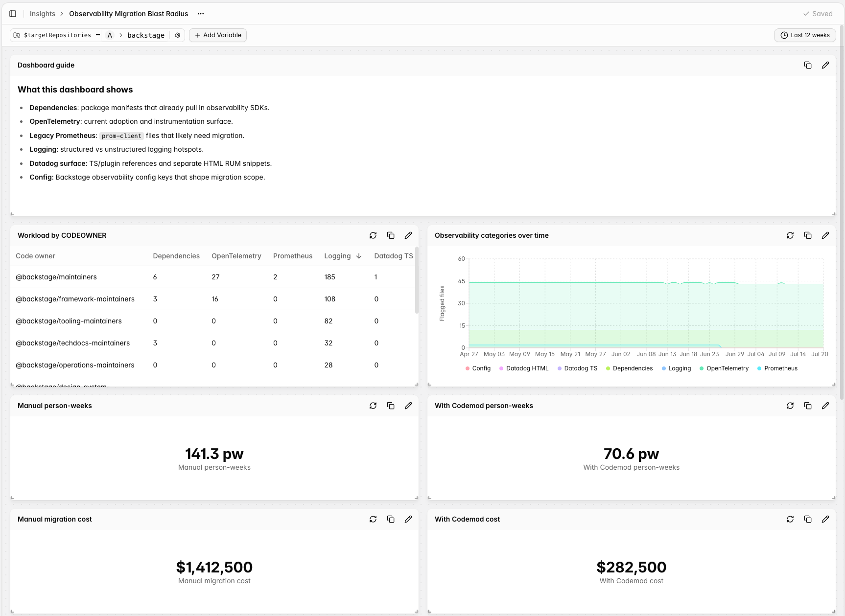Open the dashboard more options ellipsis menu
845x616 pixels.
click(x=201, y=14)
